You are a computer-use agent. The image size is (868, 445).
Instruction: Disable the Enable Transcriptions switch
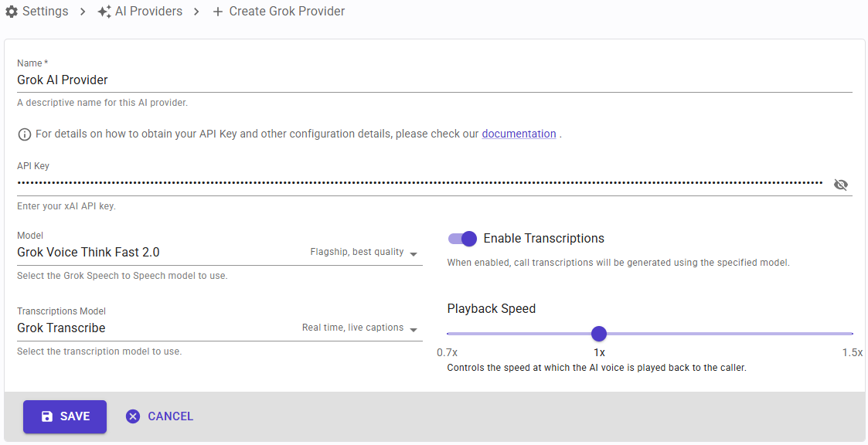(x=462, y=239)
